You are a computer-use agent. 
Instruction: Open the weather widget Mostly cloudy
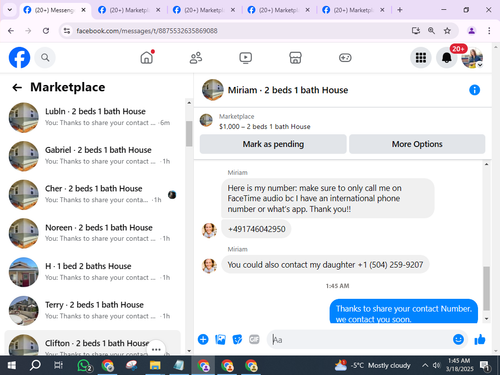(372, 365)
